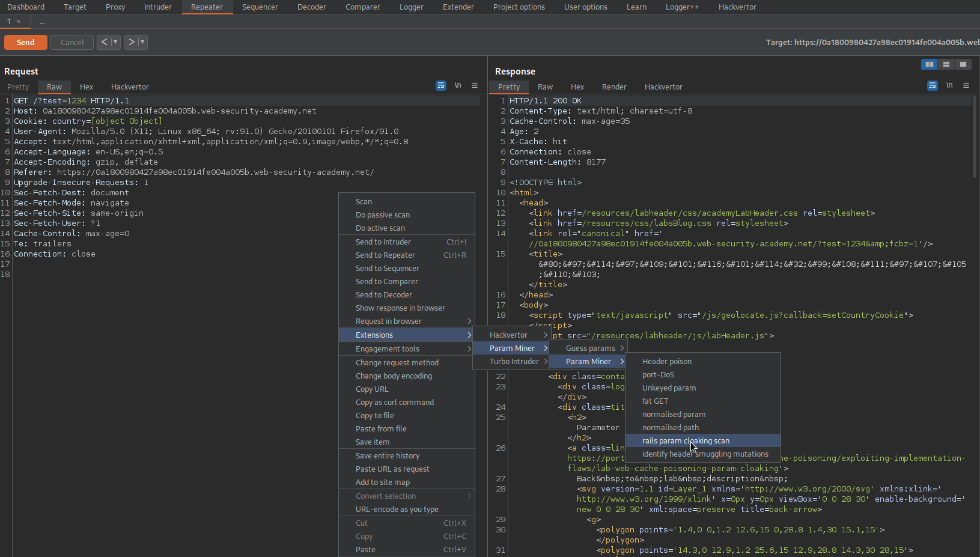Switch to tabbed combined layout icon

[x=963, y=64]
